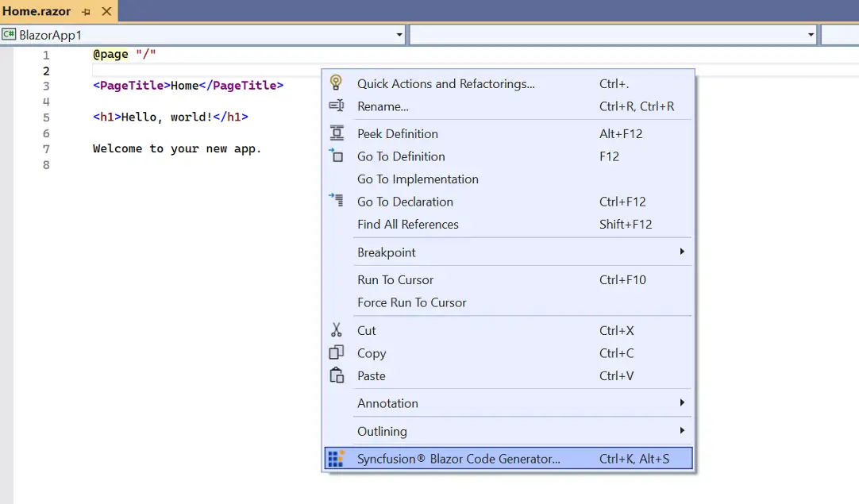Open the empty member list dropdown
The image size is (859, 504).
click(x=809, y=34)
